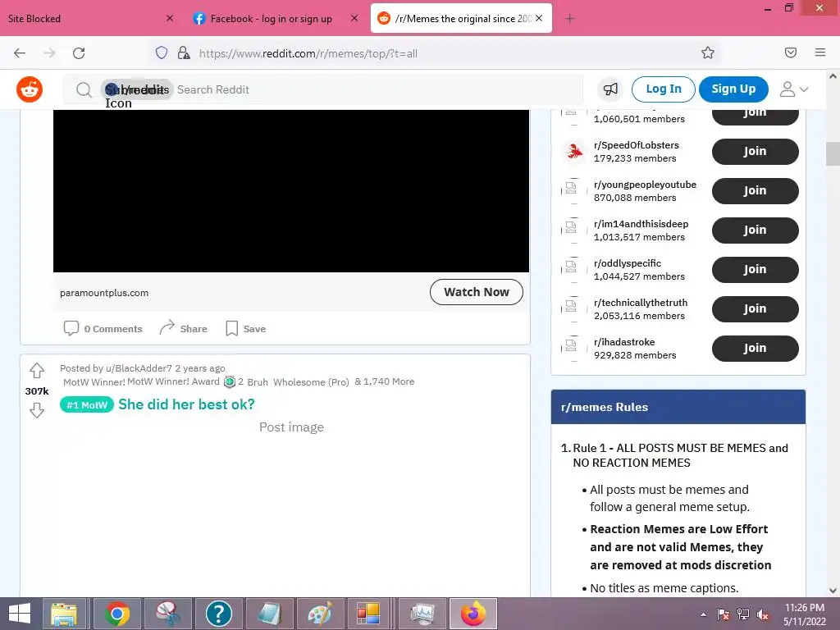Open the Windows Start menu
Viewport: 840px width, 630px height.
coord(20,614)
